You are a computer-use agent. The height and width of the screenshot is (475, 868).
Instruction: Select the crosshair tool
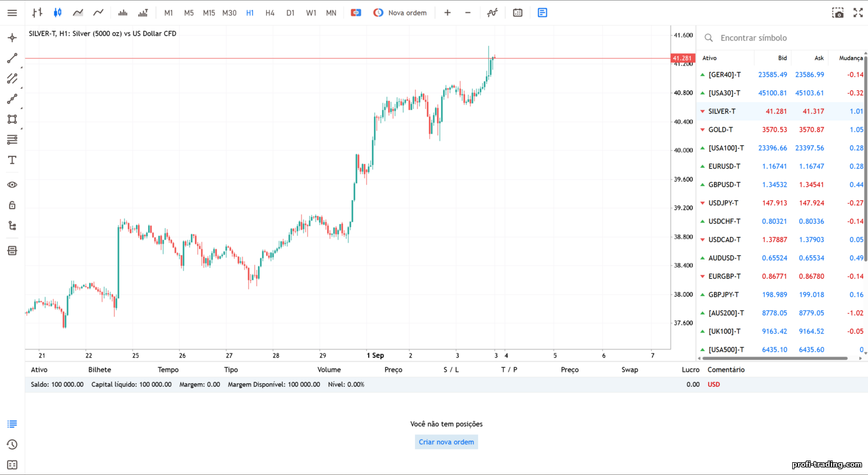[12, 37]
